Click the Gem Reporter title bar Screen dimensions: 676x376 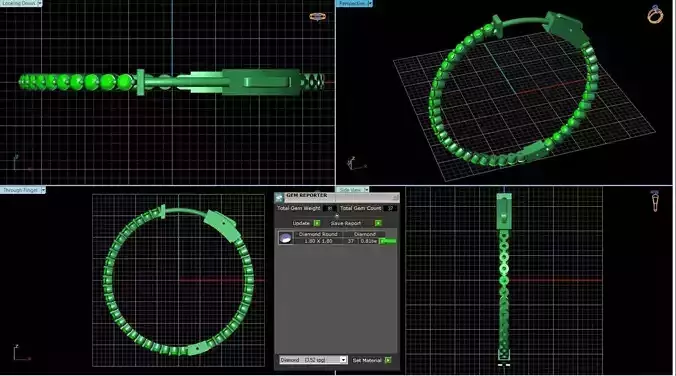pyautogui.click(x=337, y=197)
